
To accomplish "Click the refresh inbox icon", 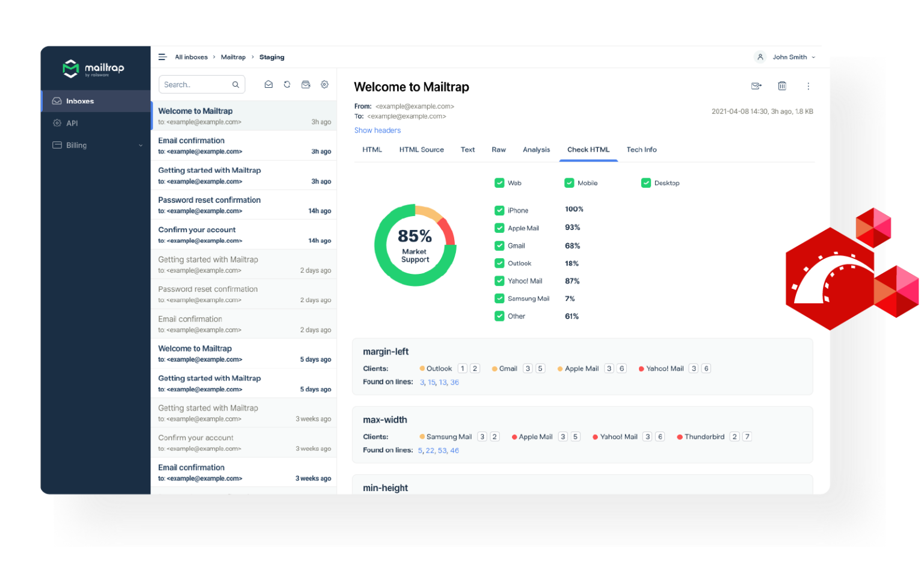I will (x=287, y=85).
